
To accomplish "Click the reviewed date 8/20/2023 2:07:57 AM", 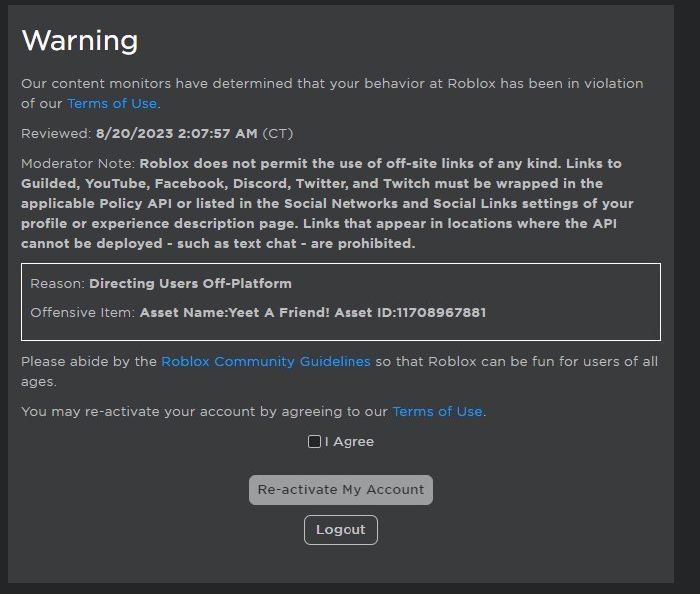I will coord(177,133).
